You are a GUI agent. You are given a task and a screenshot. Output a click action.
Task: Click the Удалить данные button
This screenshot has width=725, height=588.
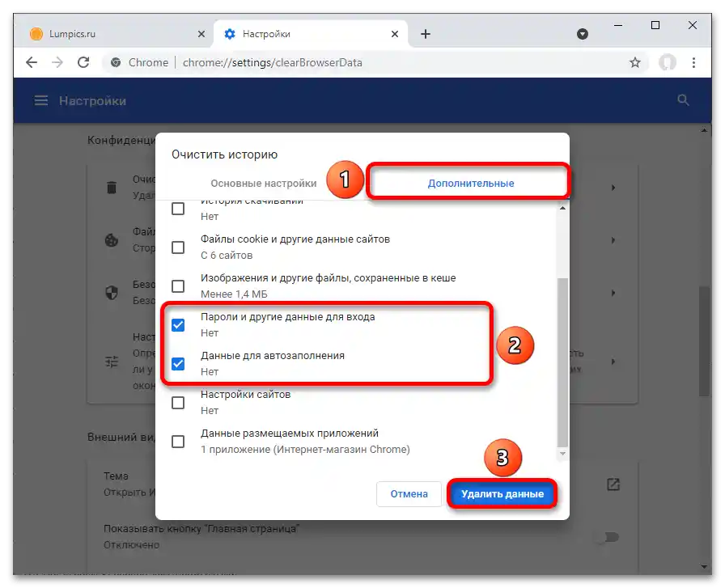[502, 493]
